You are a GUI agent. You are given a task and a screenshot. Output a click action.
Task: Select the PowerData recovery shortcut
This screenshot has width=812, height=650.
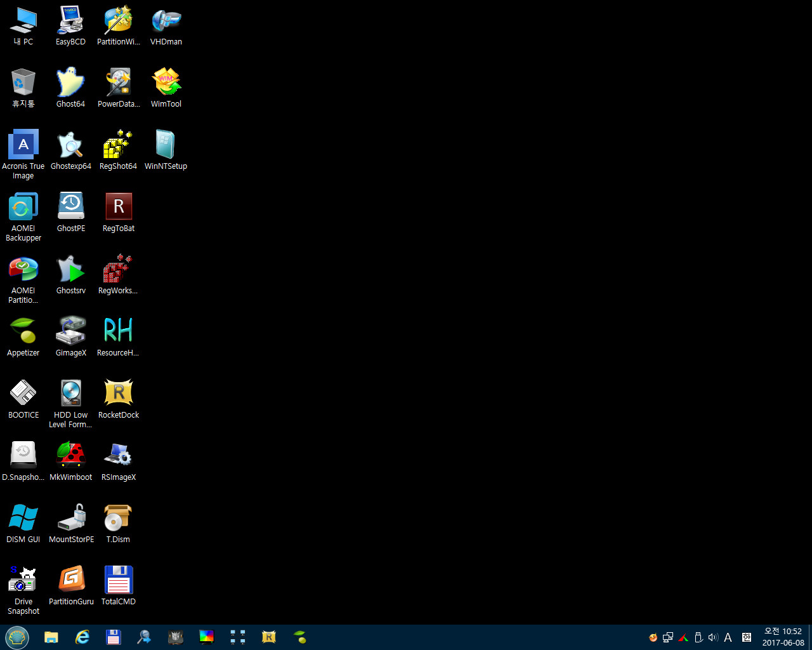(x=119, y=88)
